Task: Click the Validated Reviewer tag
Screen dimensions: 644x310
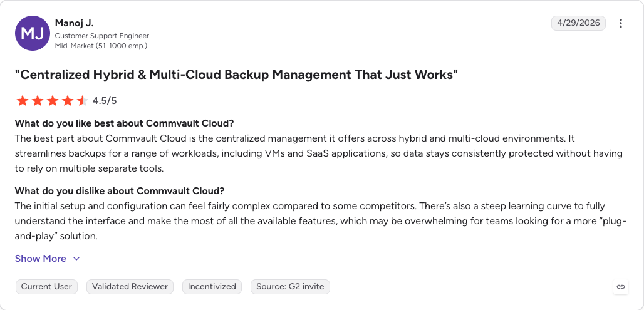Action: tap(130, 287)
